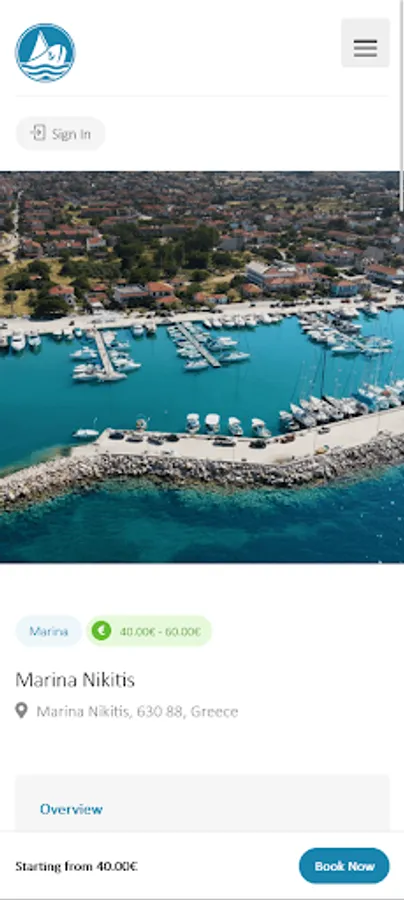Click the aerial marina hero photo
Screen dimensions: 404x900
(x=202, y=367)
